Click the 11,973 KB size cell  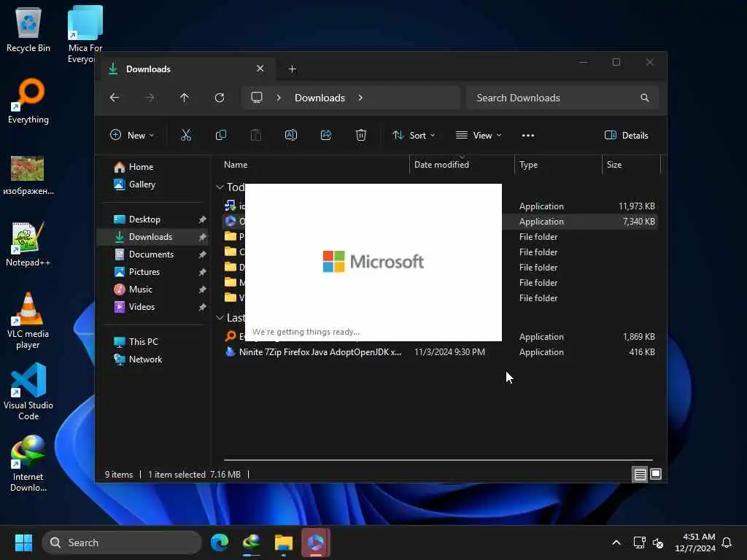click(636, 206)
